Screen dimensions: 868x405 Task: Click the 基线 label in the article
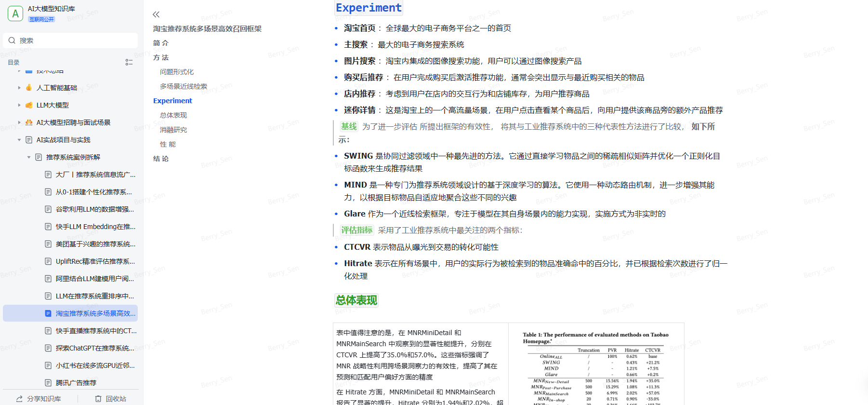pos(349,126)
